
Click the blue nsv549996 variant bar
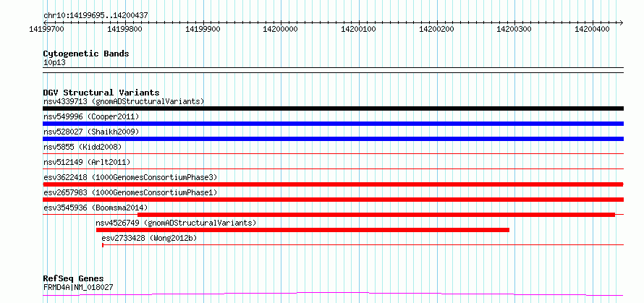click(x=333, y=124)
